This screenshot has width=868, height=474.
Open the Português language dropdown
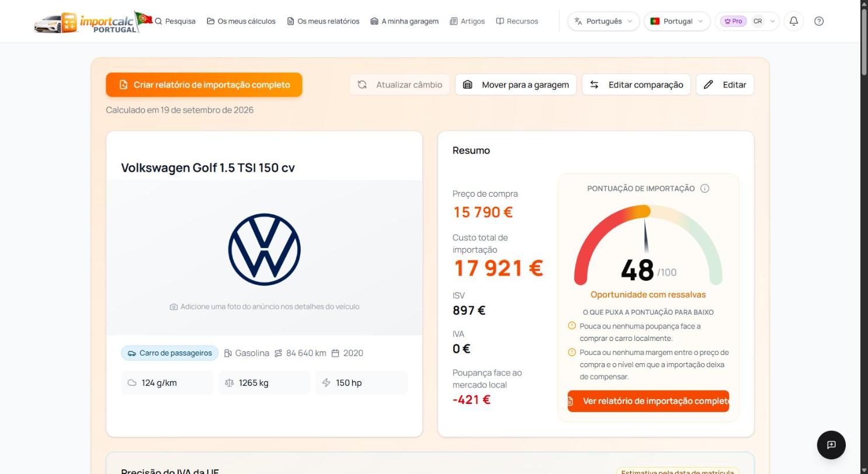point(603,21)
